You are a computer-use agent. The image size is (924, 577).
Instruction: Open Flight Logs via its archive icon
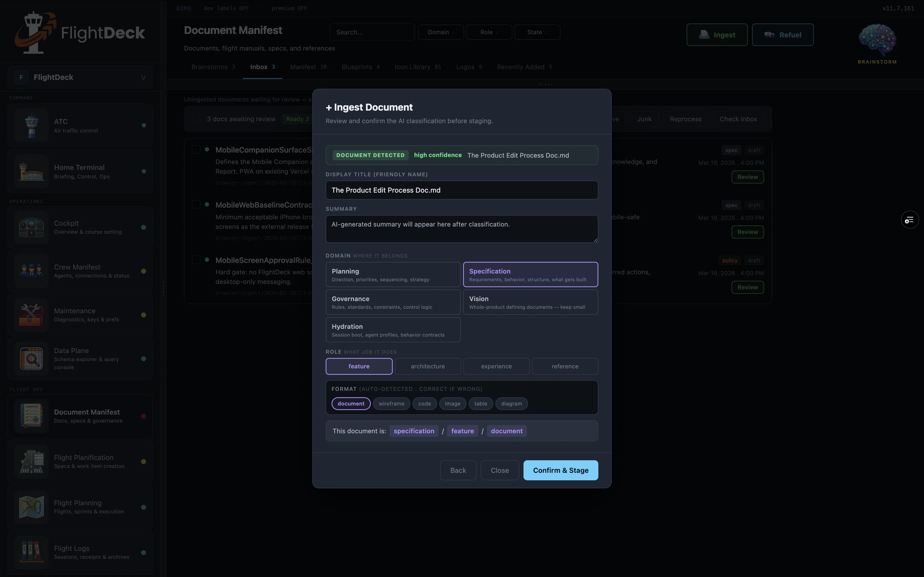[x=31, y=552]
